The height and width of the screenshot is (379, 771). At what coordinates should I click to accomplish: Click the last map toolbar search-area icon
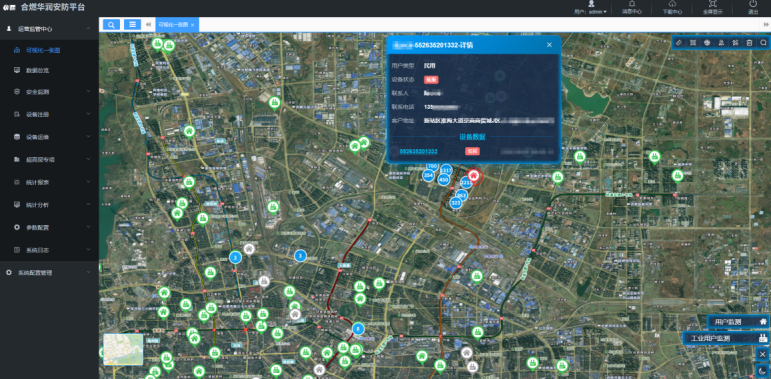point(763,43)
